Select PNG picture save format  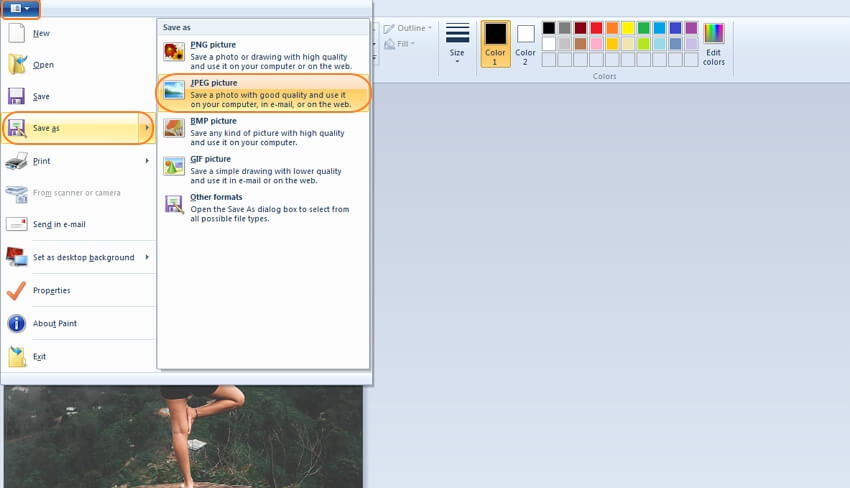point(263,55)
